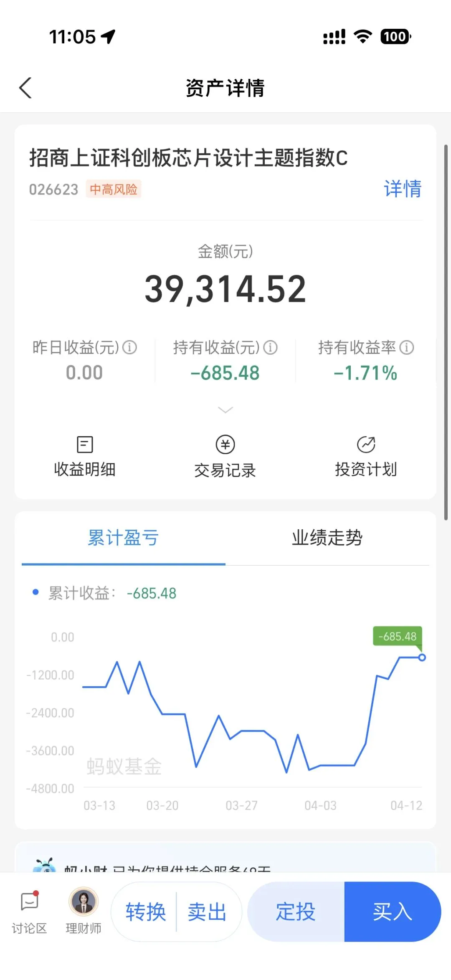The height and width of the screenshot is (980, 451).
Task: Tap info icon next to 持有收益(元)
Action: click(271, 347)
